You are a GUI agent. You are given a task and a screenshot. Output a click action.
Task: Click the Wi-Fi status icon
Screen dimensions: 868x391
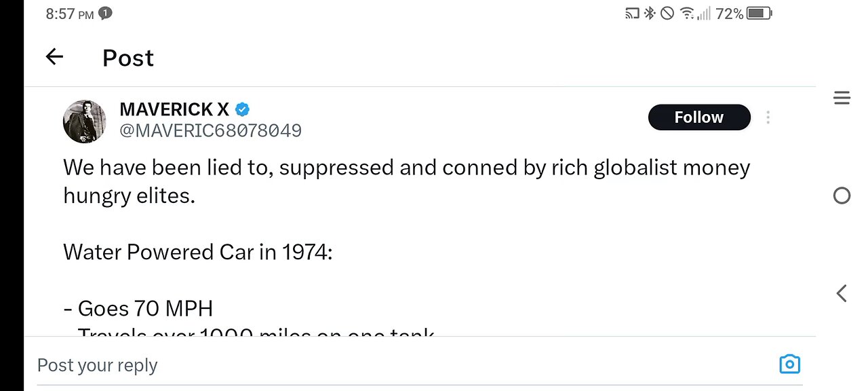point(687,14)
